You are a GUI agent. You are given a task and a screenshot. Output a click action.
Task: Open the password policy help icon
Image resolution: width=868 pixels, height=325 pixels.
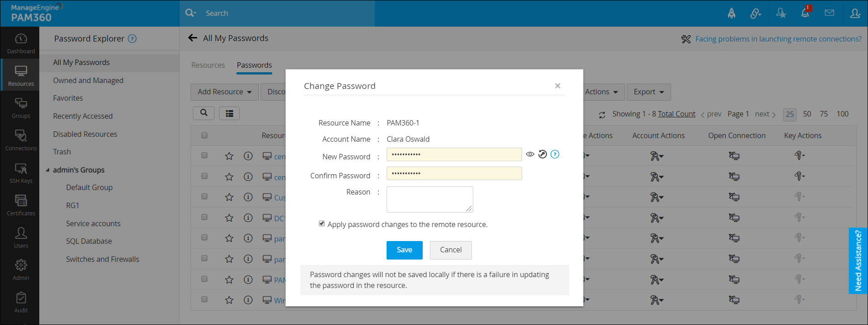pyautogui.click(x=555, y=154)
